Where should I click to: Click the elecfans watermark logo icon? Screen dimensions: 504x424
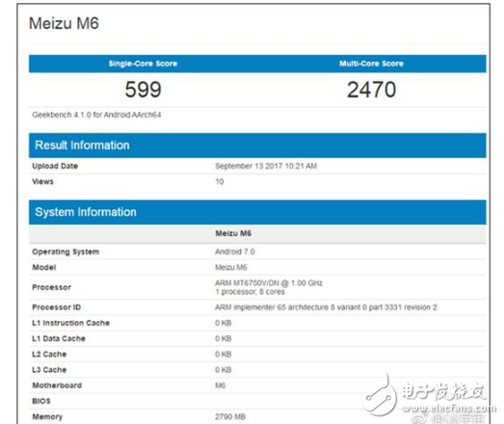click(x=379, y=396)
